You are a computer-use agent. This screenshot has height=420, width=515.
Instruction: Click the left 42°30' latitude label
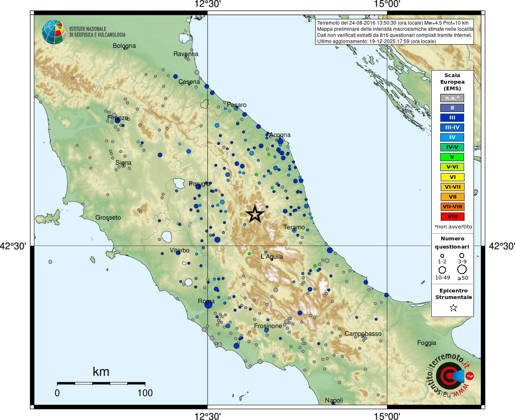[13, 246]
